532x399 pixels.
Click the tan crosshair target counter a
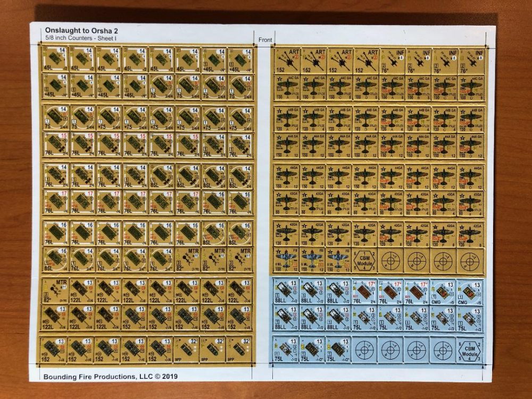pos(391,260)
